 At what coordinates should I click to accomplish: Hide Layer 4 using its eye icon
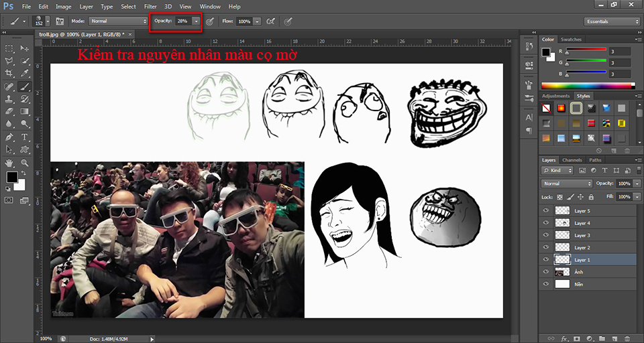click(x=546, y=223)
